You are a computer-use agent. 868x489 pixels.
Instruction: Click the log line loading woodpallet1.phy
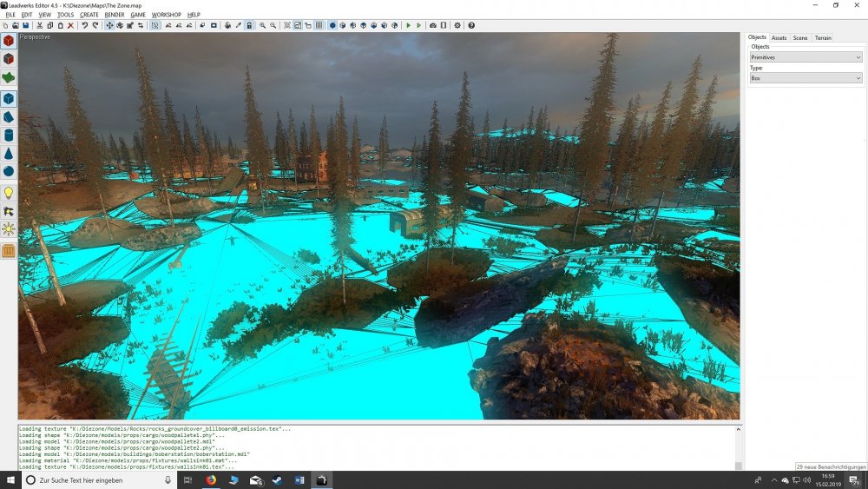click(122, 435)
